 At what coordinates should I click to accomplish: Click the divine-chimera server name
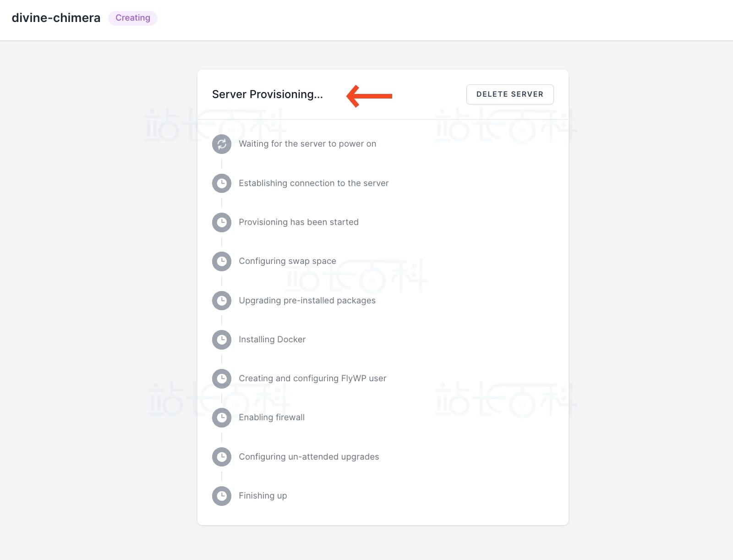click(x=56, y=18)
